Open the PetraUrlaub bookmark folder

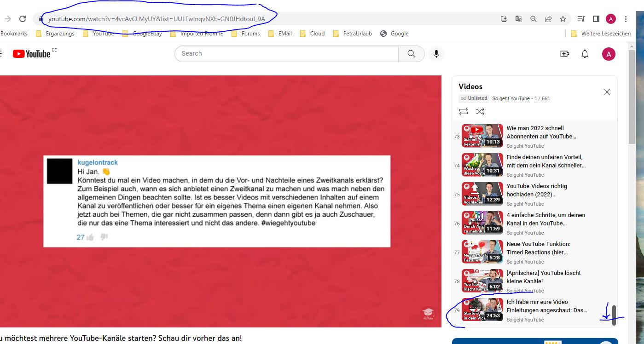click(352, 34)
